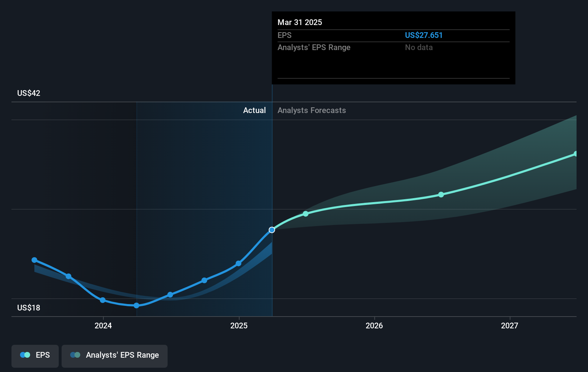The image size is (588, 372).
Task: Click the 2026 x-axis label
Action: [x=374, y=325]
